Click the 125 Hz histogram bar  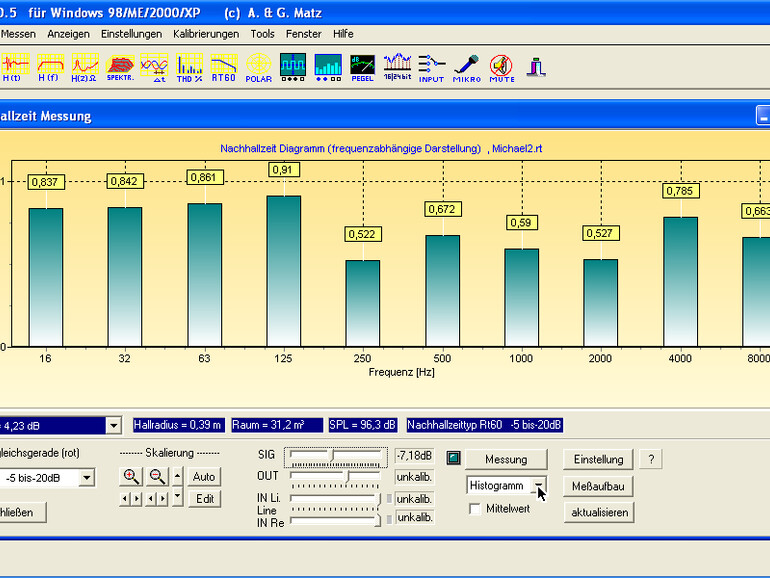284,270
